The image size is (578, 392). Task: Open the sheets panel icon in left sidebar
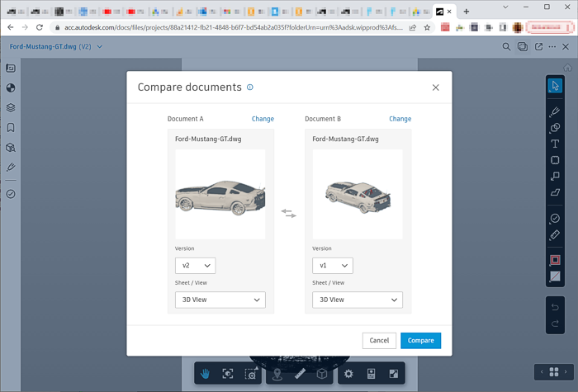(11, 68)
